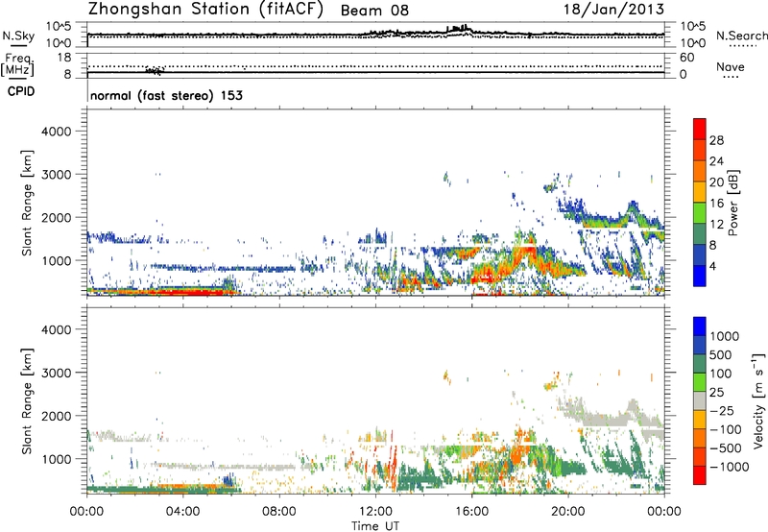
Task: Click power colorbar value '28'
Action: click(x=716, y=140)
